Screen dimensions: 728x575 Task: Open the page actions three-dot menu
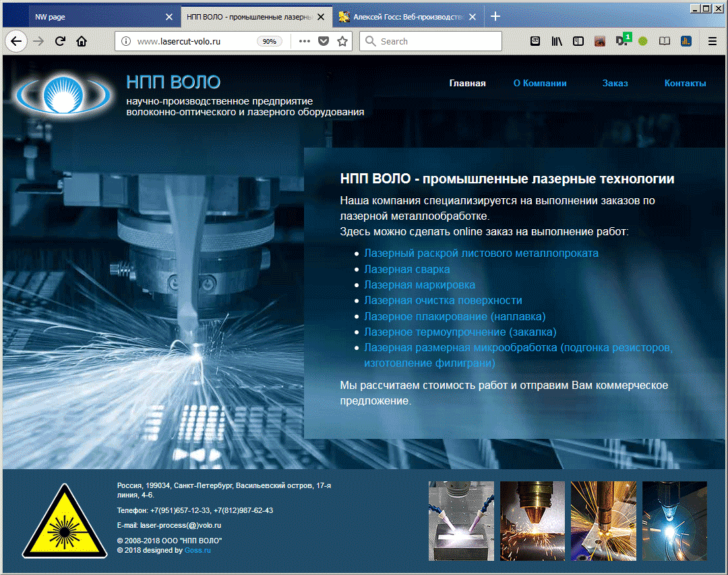(x=305, y=41)
